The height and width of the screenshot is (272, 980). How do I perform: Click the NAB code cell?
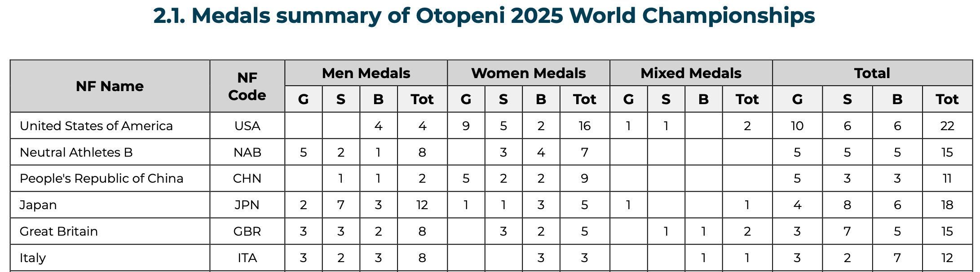point(247,152)
